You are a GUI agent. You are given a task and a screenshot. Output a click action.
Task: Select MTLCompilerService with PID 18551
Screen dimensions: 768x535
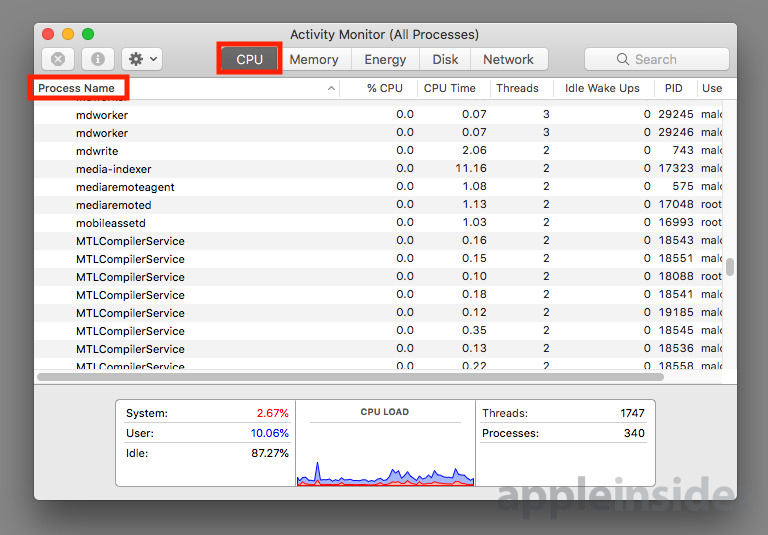[378, 259]
